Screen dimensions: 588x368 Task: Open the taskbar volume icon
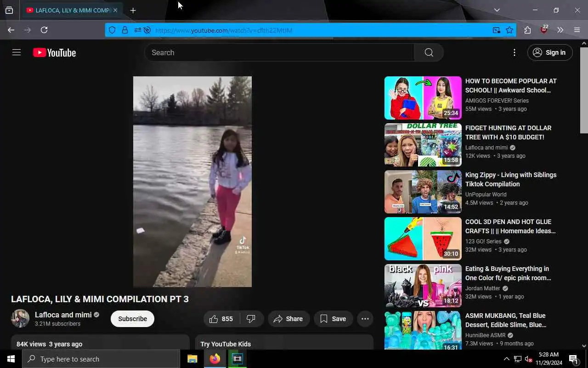point(529,359)
